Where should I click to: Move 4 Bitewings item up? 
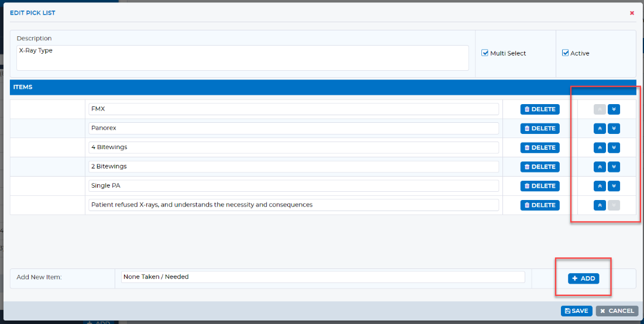(600, 147)
